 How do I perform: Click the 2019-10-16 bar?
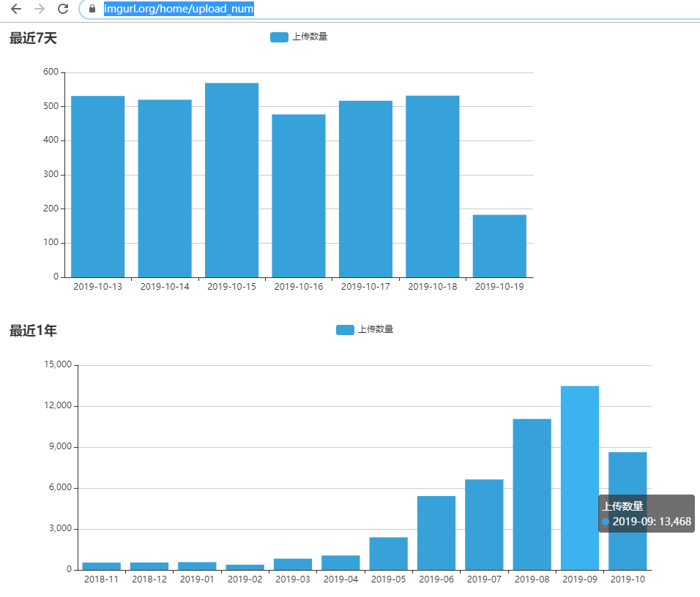click(x=299, y=195)
